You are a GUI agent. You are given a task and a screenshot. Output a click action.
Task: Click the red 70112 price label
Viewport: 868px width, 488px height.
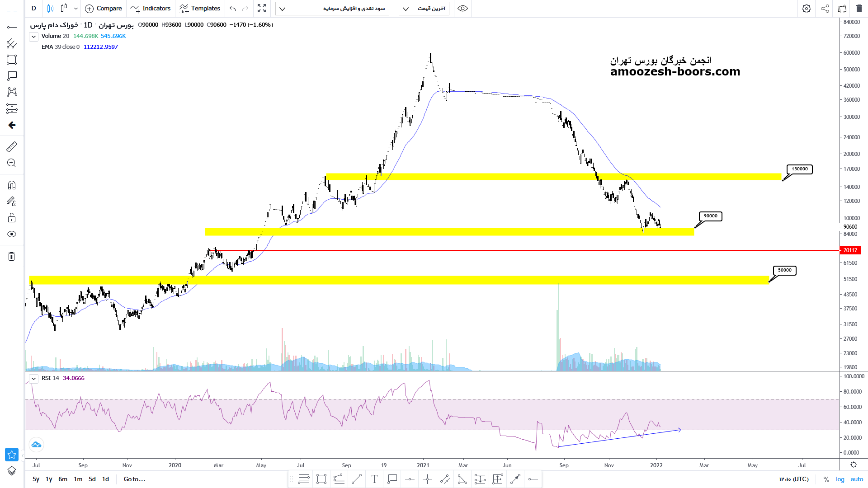click(x=850, y=250)
